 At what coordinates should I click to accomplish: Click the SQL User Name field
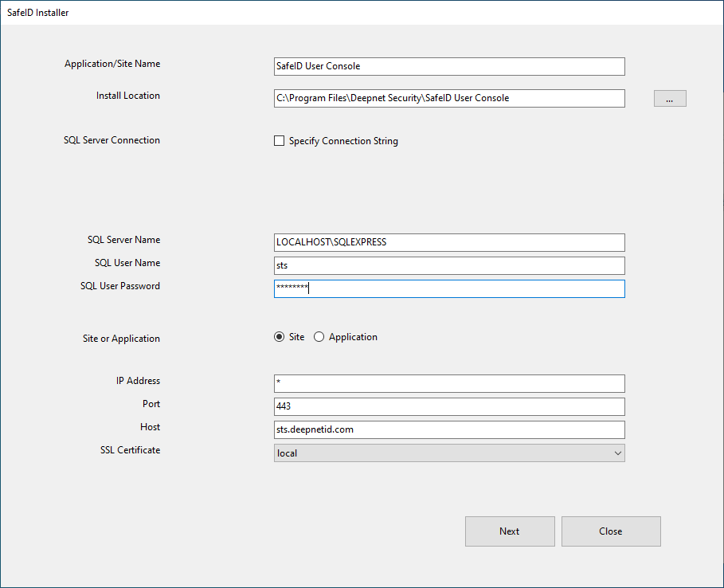(x=448, y=265)
